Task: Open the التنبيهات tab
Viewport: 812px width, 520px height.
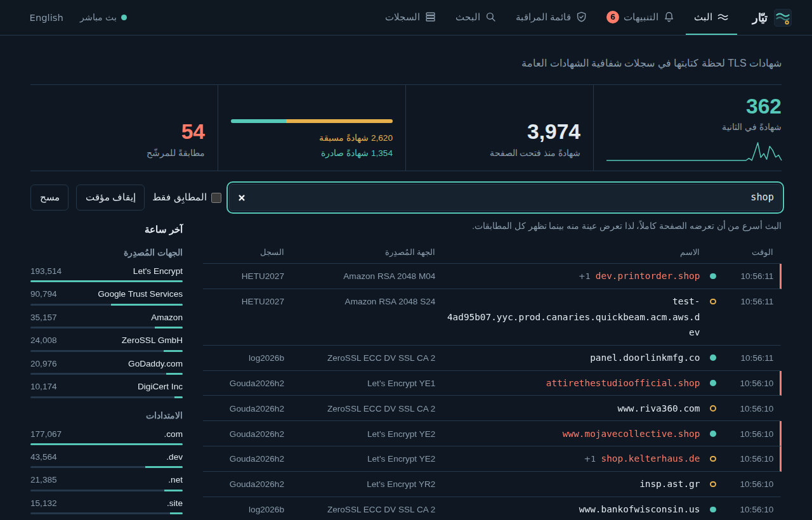Action: (640, 17)
